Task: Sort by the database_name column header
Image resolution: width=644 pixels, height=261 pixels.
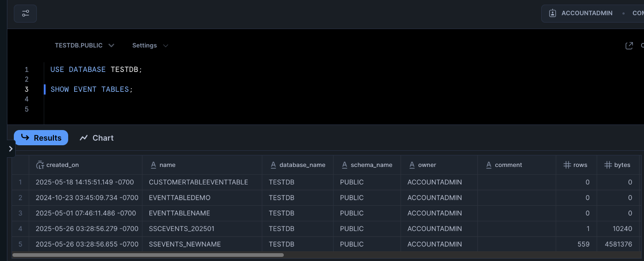Action: pos(302,165)
